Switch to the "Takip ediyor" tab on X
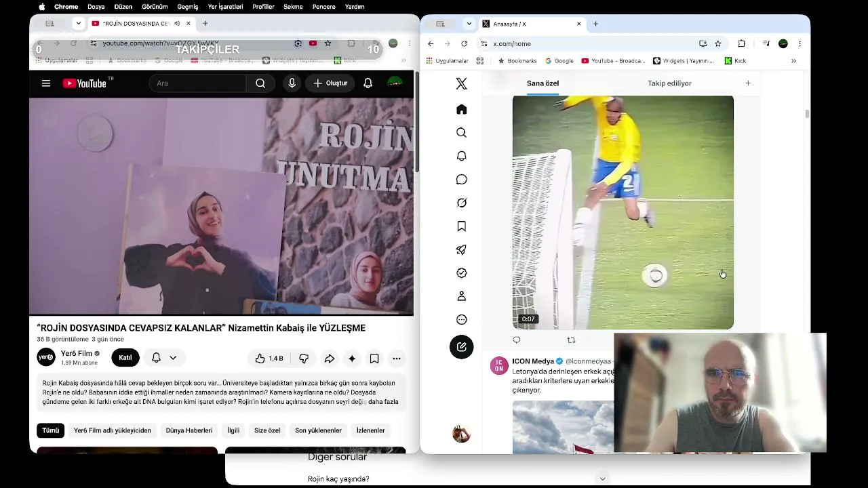The image size is (868, 488). pos(669,83)
